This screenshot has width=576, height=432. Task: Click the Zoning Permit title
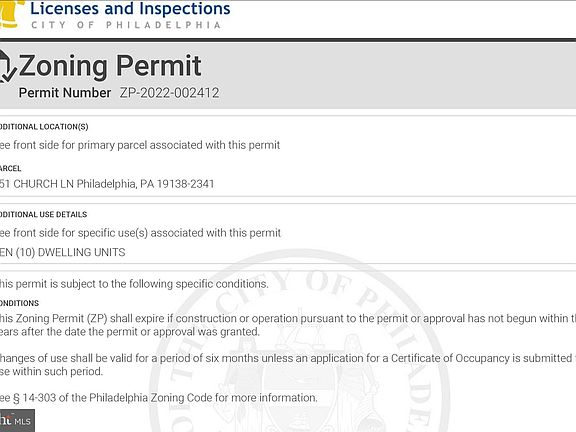coord(110,66)
